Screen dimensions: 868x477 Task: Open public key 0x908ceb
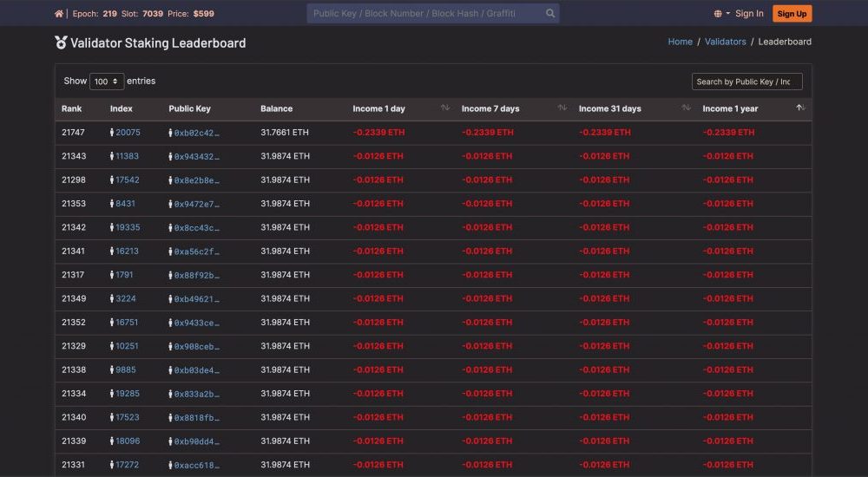[196, 347]
